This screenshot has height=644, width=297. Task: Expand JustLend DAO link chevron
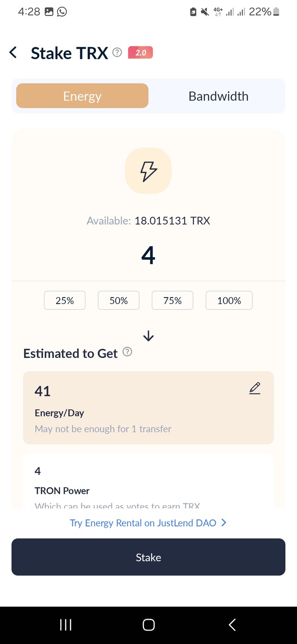224,523
